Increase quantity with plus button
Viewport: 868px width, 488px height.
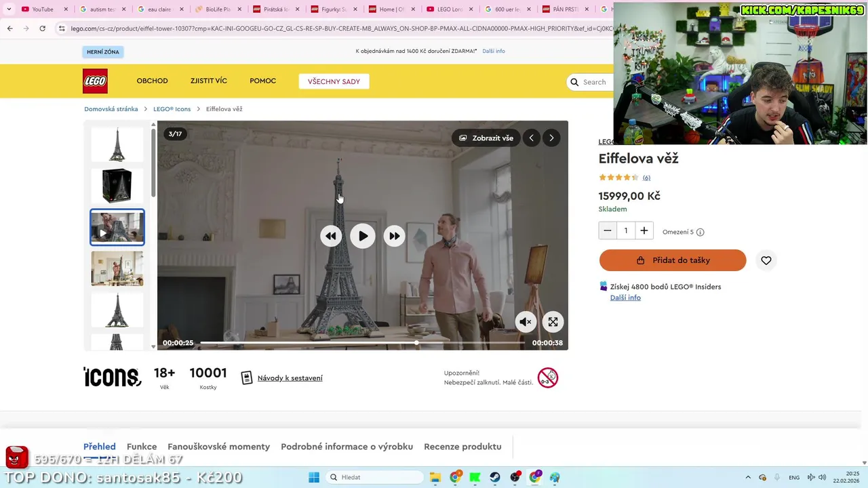644,230
